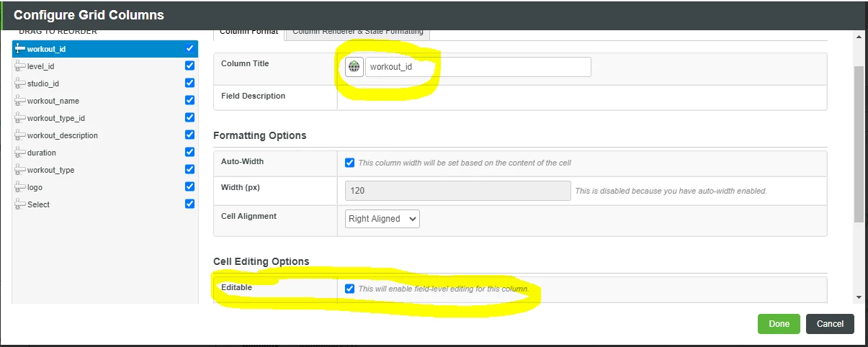Uncheck the workout_name column checkbox
868x347 pixels.
point(189,100)
